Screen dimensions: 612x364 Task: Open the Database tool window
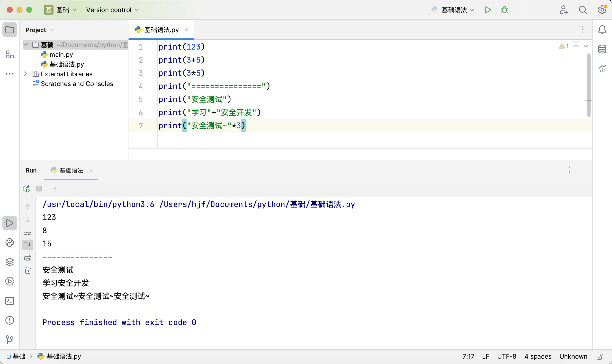coord(602,49)
